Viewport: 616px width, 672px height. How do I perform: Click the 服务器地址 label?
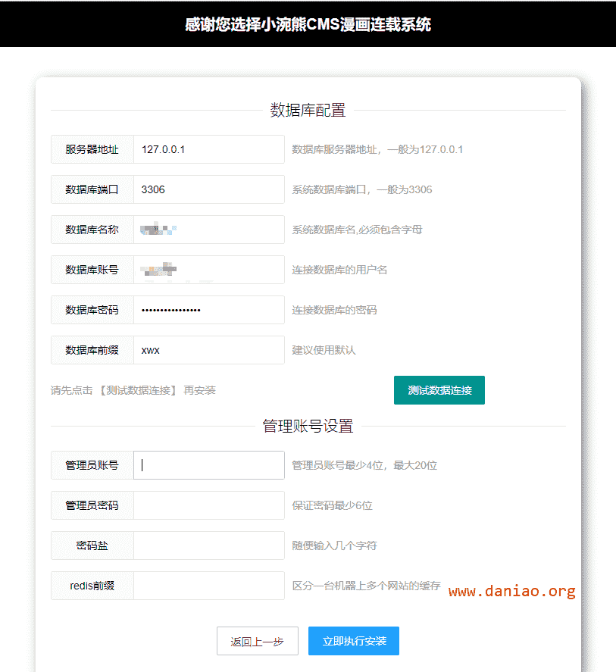pyautogui.click(x=92, y=149)
